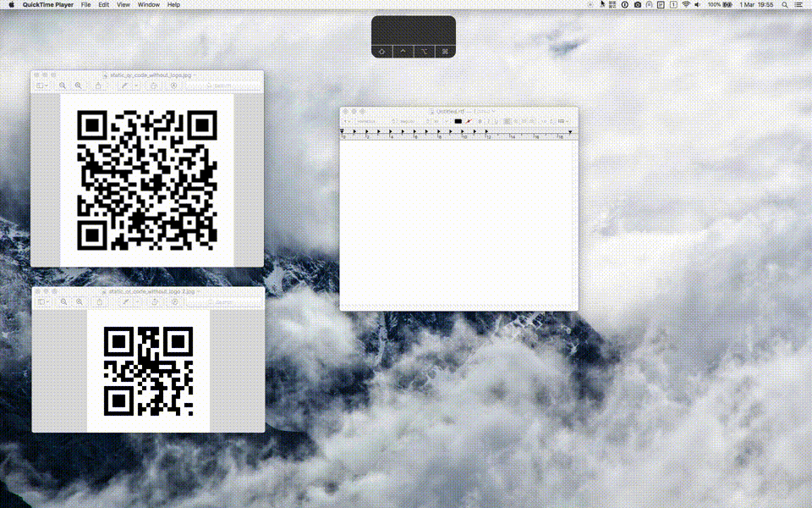
Task: Open Spotlight search in the menu bar
Action: click(785, 5)
